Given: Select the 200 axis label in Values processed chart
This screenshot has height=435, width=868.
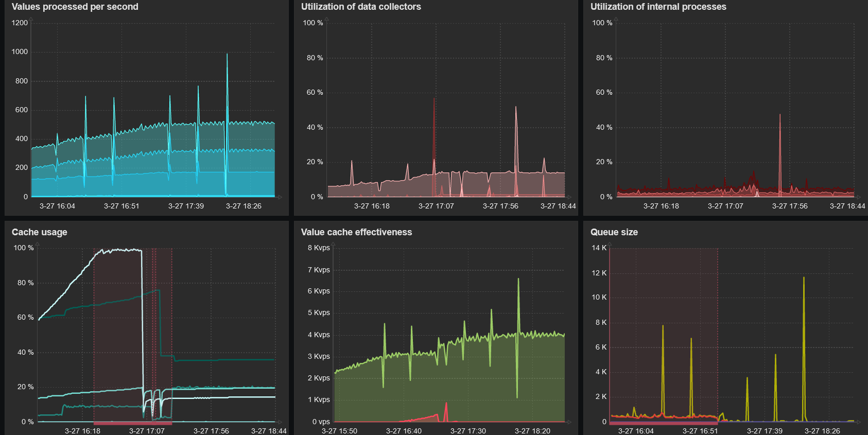Looking at the screenshot, I should click(22, 167).
